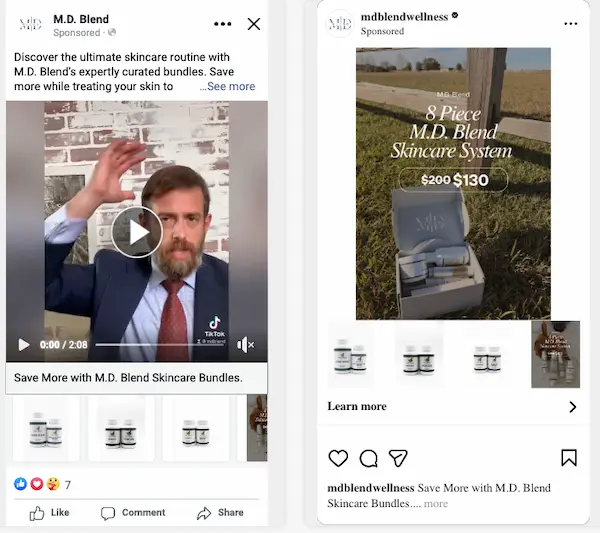Viewport: 600px width, 533px height.
Task: Click the Like button on Facebook post
Action: [49, 513]
